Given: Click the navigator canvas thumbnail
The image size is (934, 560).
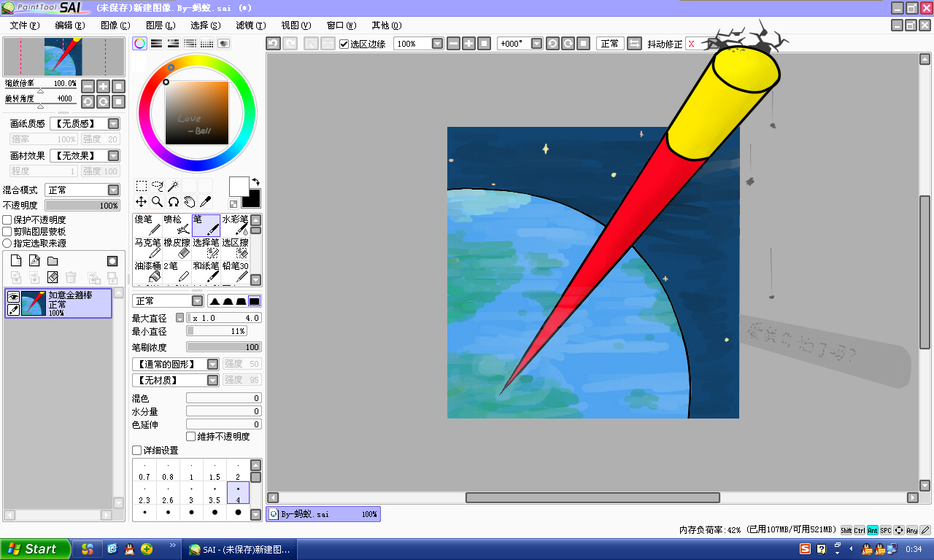Looking at the screenshot, I should (x=63, y=57).
